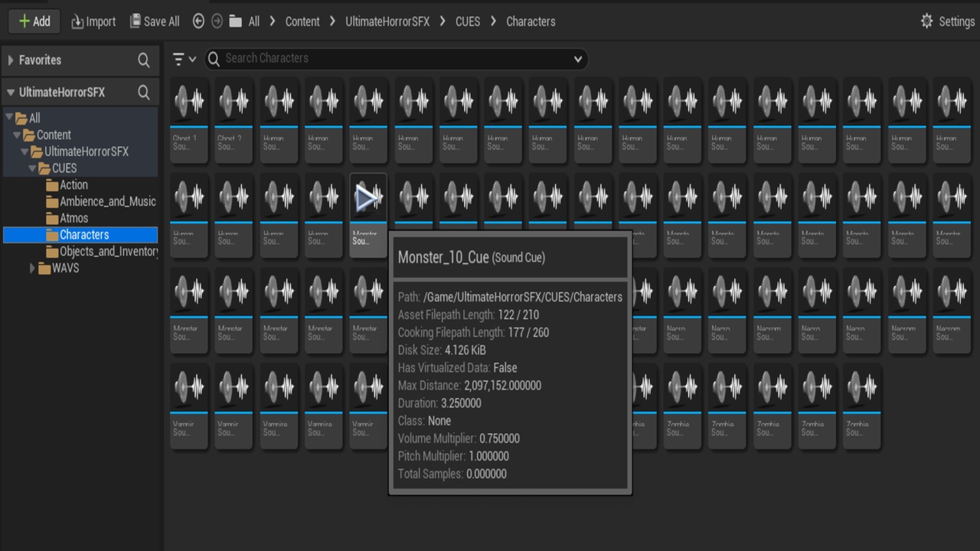Open the Import dialog
980x551 pixels.
[93, 21]
